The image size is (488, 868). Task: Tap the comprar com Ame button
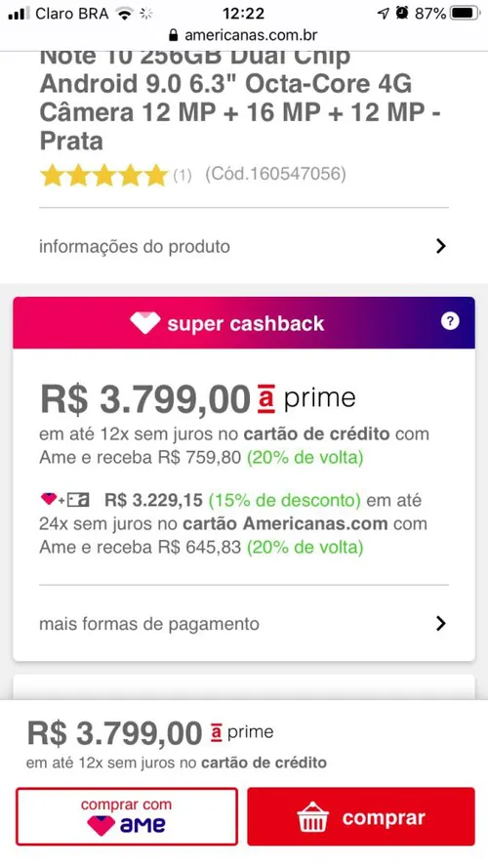tap(127, 816)
